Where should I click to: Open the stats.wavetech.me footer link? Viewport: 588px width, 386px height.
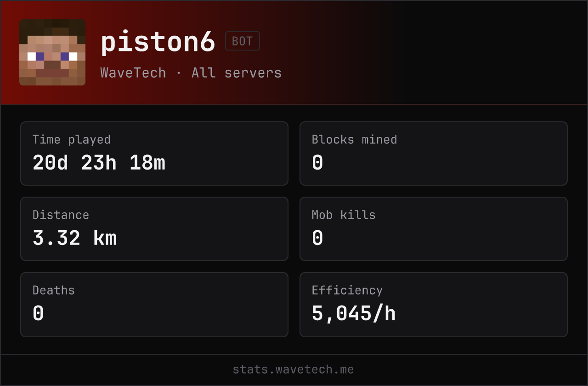[294, 369]
